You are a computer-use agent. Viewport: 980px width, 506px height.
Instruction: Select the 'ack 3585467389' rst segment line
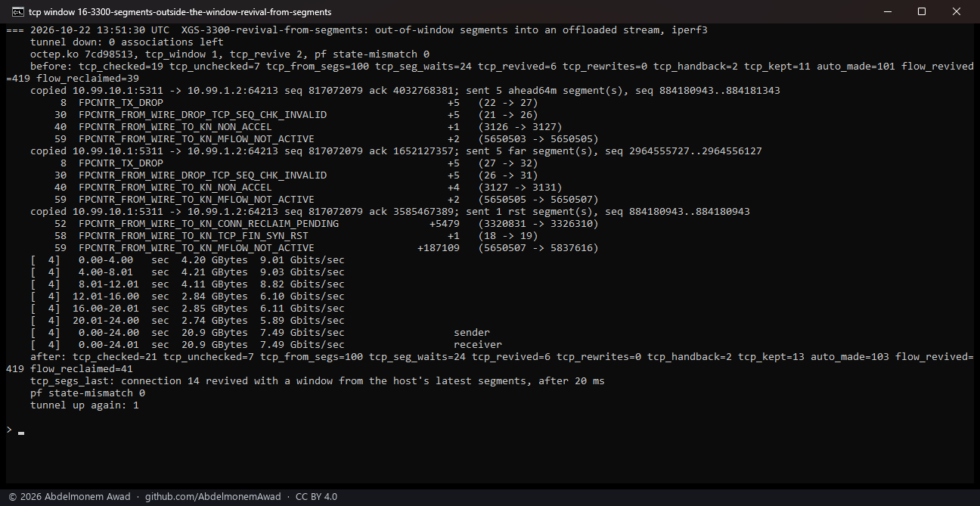point(390,212)
